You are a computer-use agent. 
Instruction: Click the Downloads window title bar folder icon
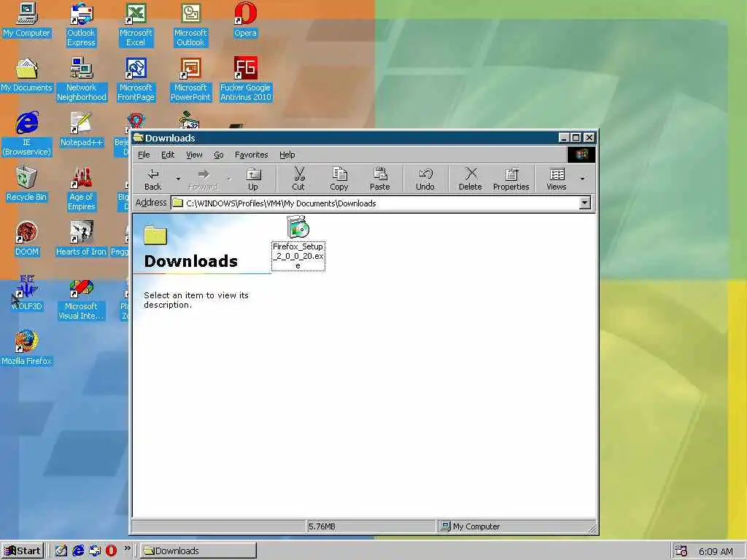tap(139, 138)
